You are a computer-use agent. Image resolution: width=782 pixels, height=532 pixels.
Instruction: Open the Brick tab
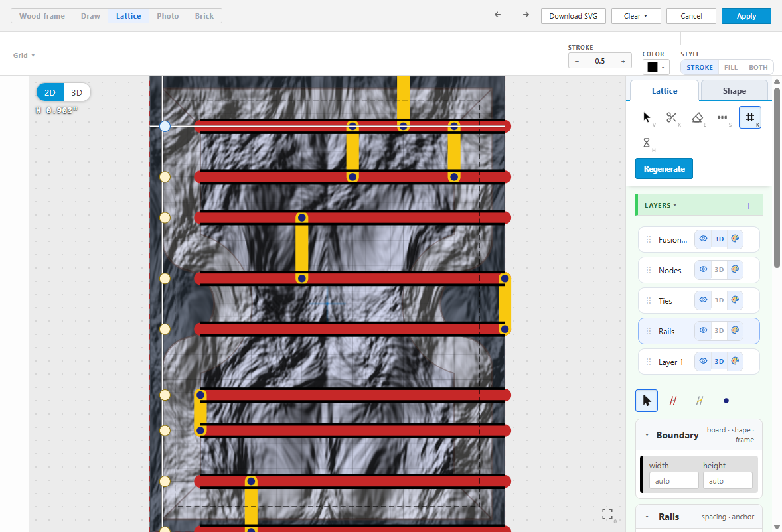(204, 16)
